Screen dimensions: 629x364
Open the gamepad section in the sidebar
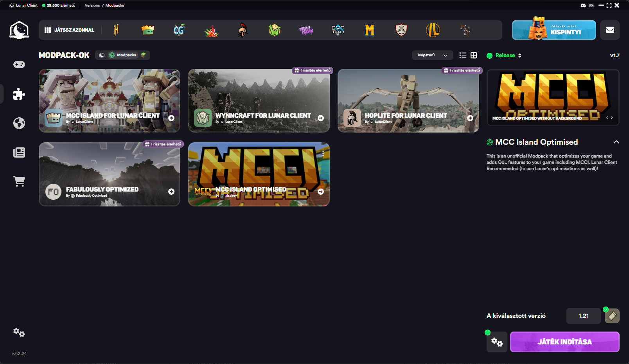19,65
